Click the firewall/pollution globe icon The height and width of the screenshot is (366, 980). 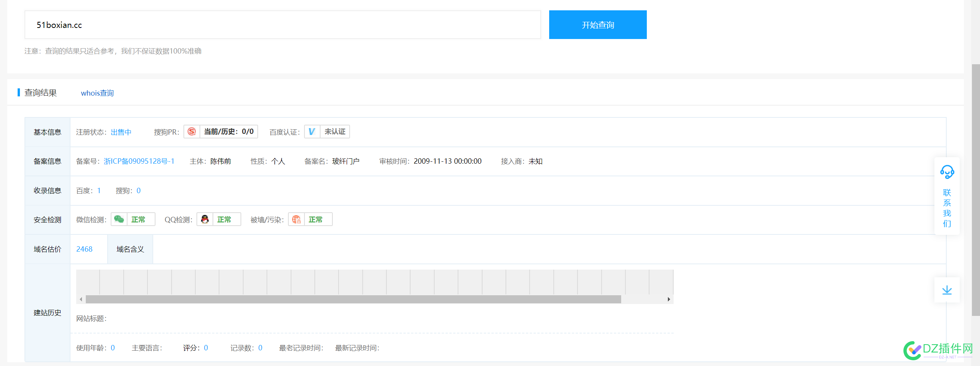(x=296, y=219)
